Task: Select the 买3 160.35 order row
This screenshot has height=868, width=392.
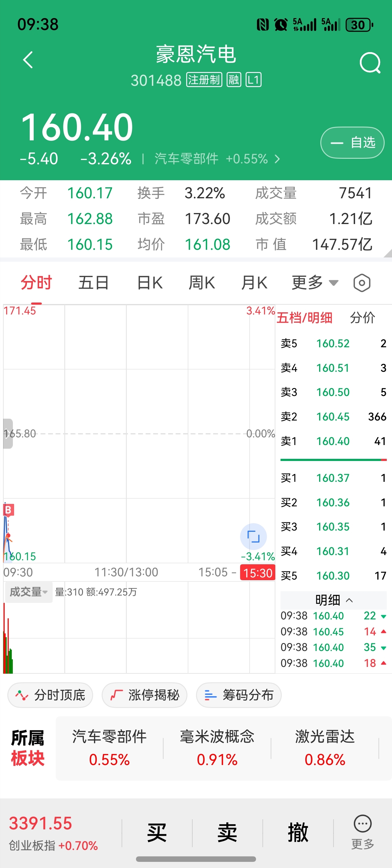Action: [x=334, y=527]
